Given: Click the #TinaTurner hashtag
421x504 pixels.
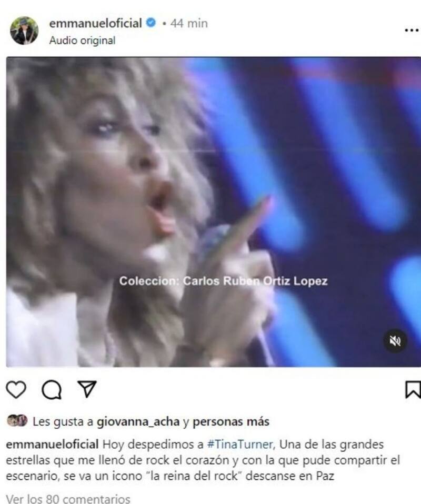Looking at the screenshot, I should 240,444.
